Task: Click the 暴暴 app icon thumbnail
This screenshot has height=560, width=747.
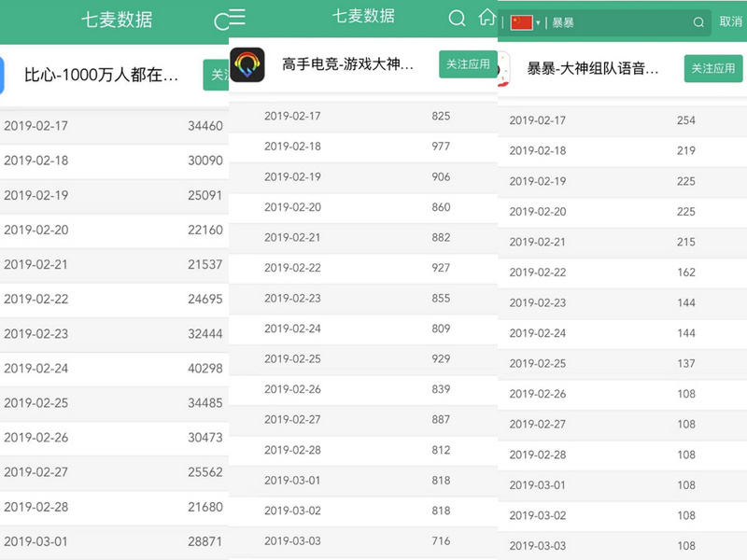Action: pyautogui.click(x=503, y=69)
